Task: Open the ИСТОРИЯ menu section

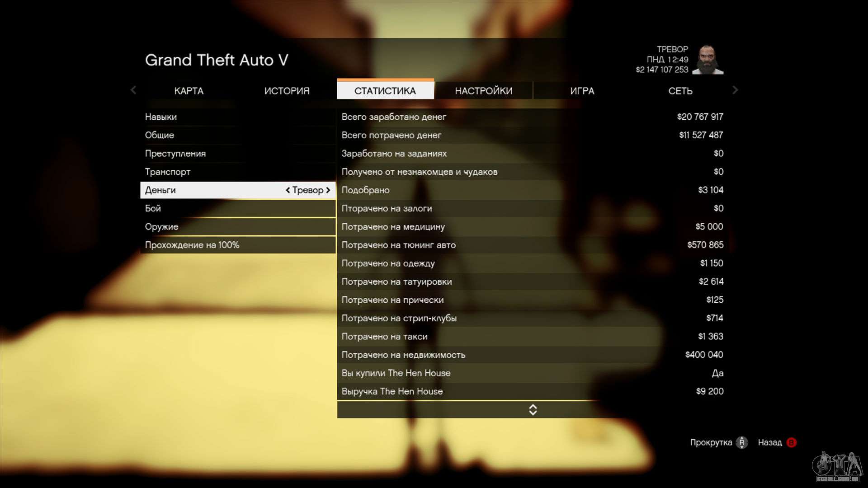Action: click(286, 90)
